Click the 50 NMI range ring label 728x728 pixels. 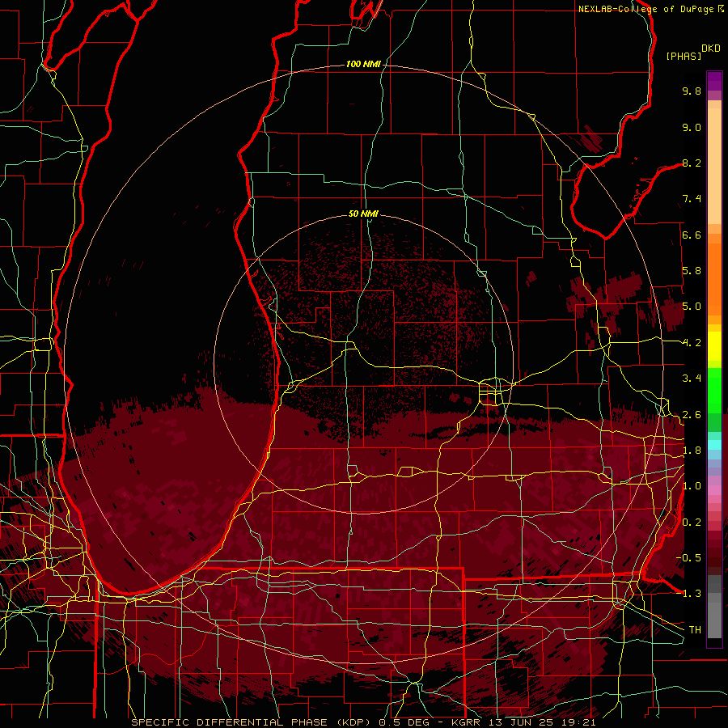pos(363,214)
